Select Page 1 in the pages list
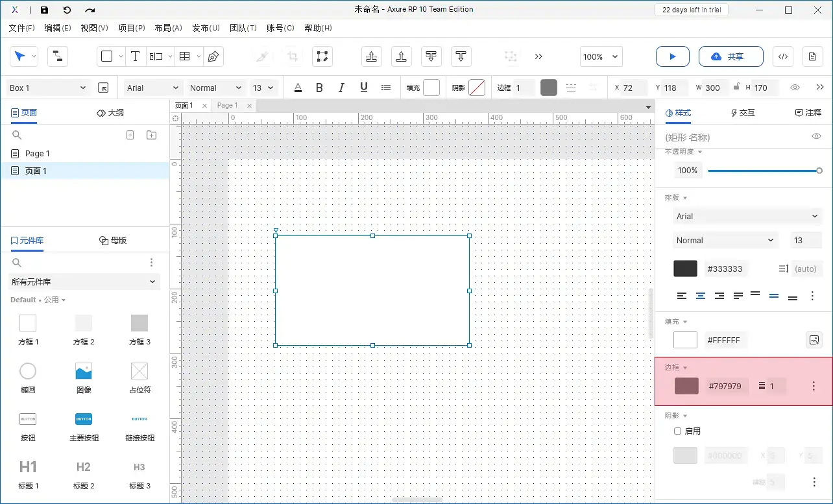This screenshot has width=833, height=504. pyautogui.click(x=38, y=154)
